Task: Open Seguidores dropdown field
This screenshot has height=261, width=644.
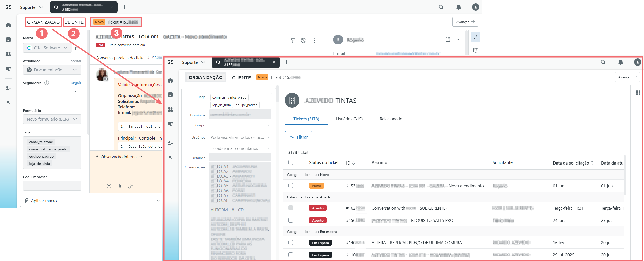Action: 52,92
